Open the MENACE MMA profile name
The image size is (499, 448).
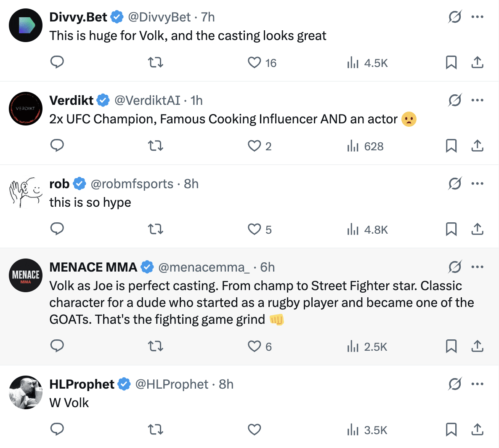click(93, 267)
